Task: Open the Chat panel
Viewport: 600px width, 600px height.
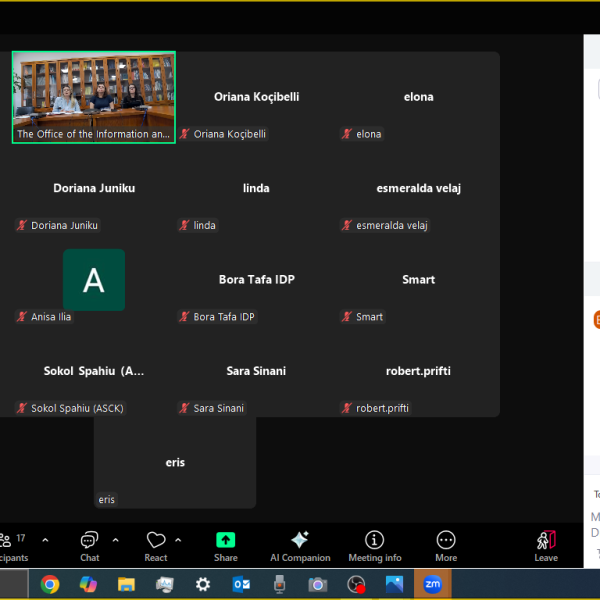Action: click(x=90, y=542)
